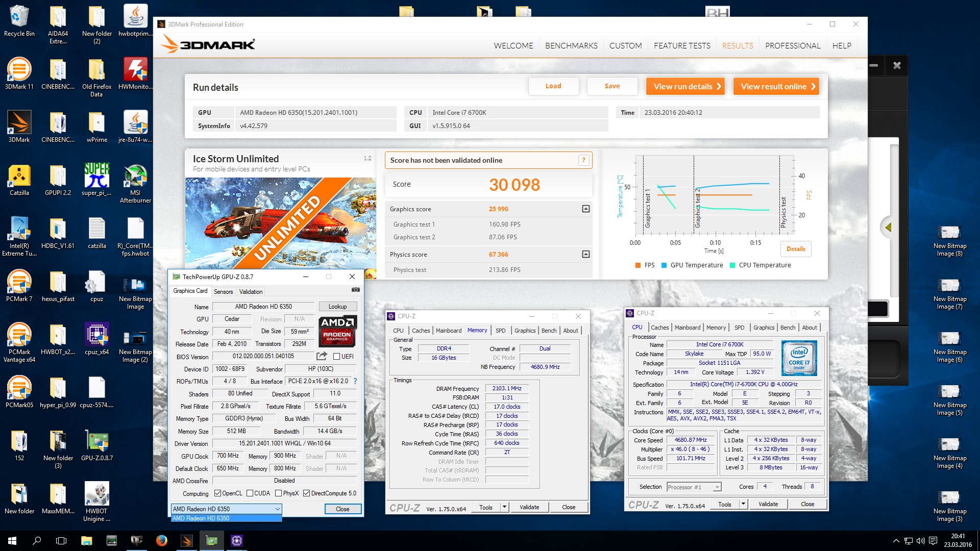Click the View run details button
980x551 pixels.
[x=687, y=86]
